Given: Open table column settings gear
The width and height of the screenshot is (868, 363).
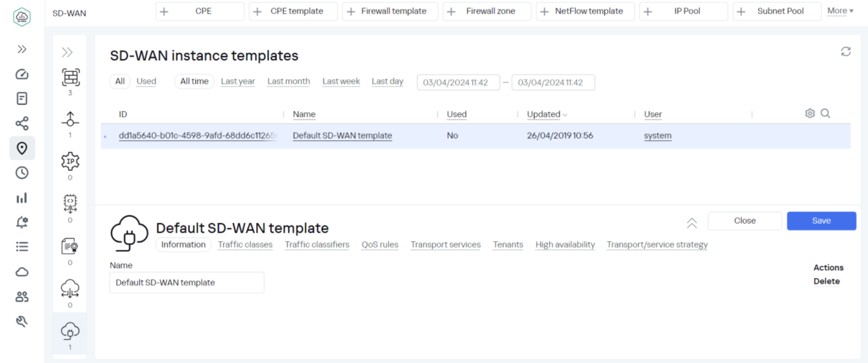Looking at the screenshot, I should pyautogui.click(x=810, y=114).
